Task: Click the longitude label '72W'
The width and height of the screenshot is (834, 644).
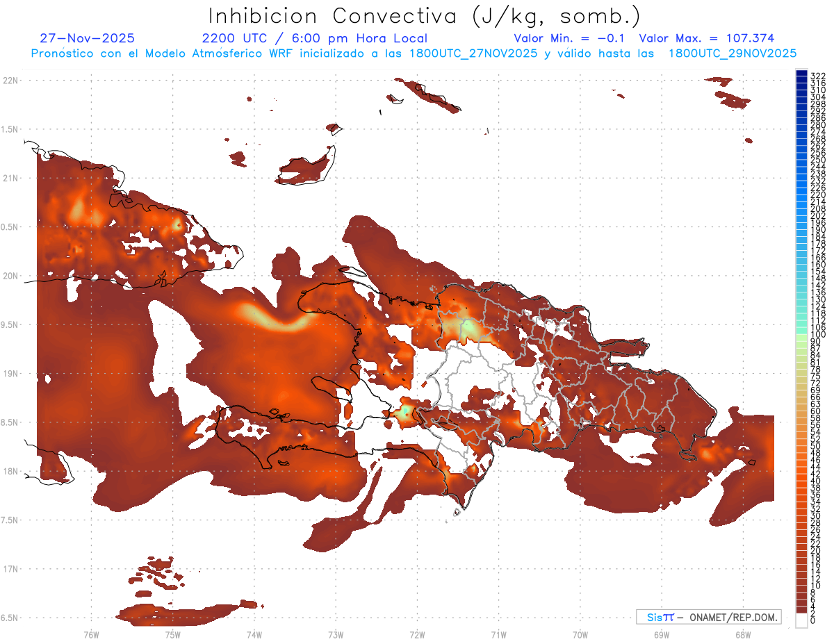Action: pyautogui.click(x=417, y=635)
